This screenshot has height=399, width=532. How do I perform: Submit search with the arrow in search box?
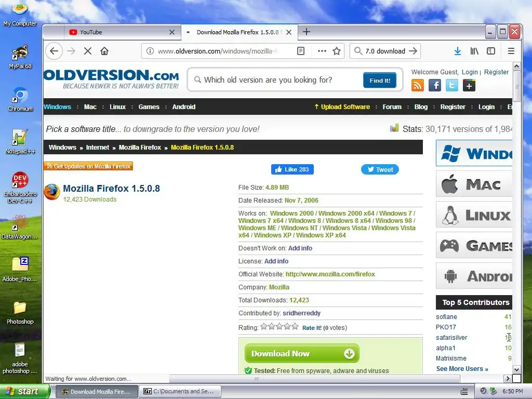click(x=413, y=51)
